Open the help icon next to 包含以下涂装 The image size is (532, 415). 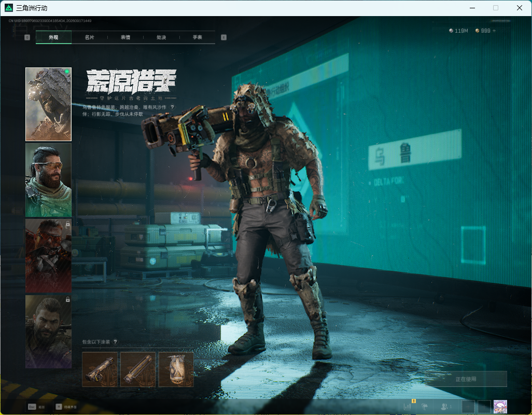point(115,342)
